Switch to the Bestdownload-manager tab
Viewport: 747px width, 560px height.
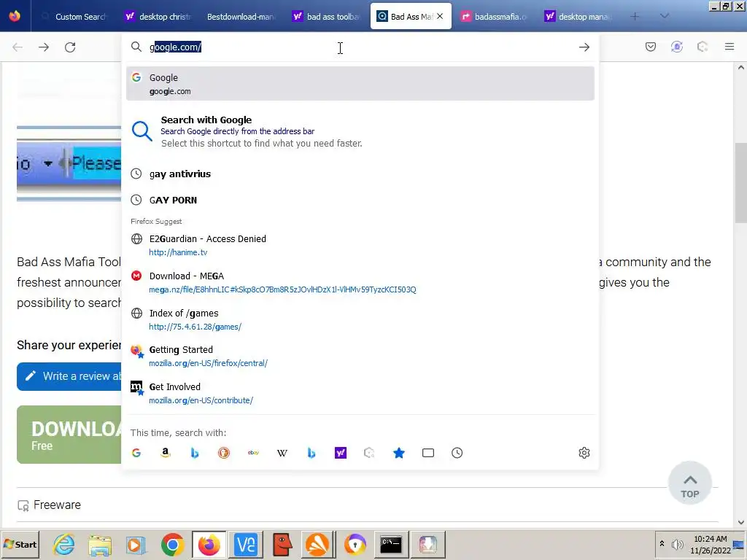click(241, 17)
